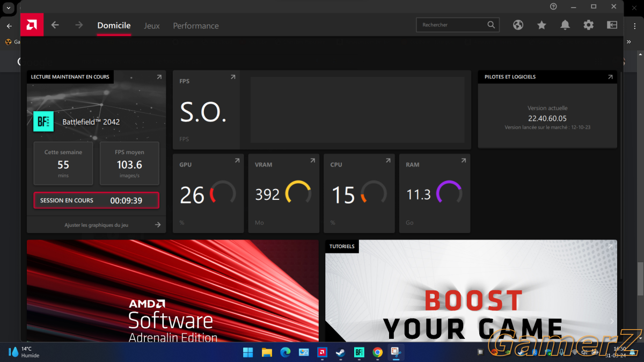This screenshot has width=644, height=362.
Task: Open the help question mark icon
Action: (x=553, y=6)
